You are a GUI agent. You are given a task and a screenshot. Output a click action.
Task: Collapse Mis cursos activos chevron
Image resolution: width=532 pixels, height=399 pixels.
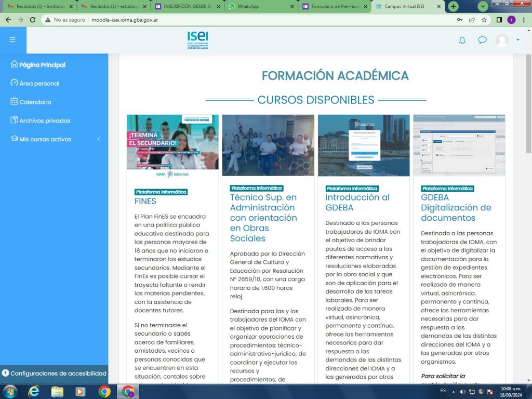[x=99, y=139]
